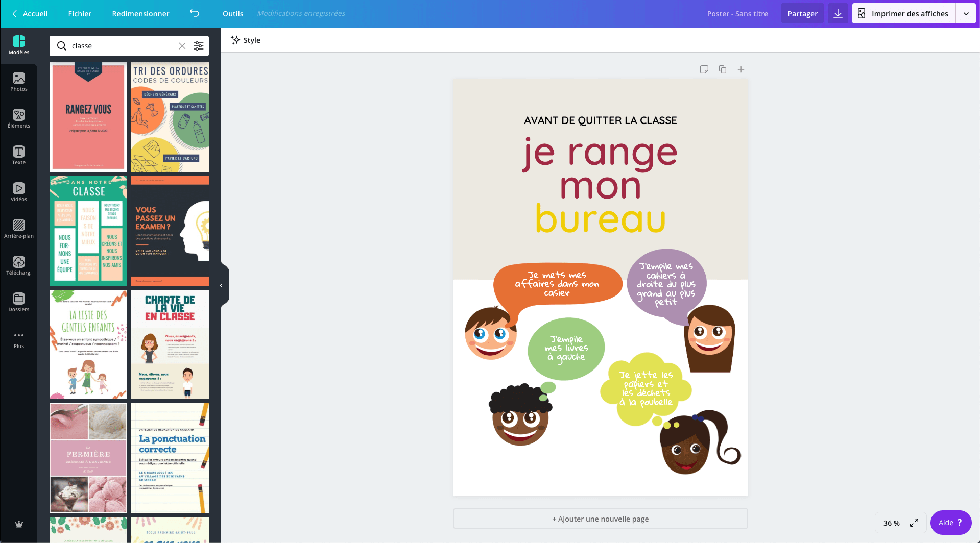Click Ajouter une nouvelle page
This screenshot has height=543, width=980.
pyautogui.click(x=601, y=519)
